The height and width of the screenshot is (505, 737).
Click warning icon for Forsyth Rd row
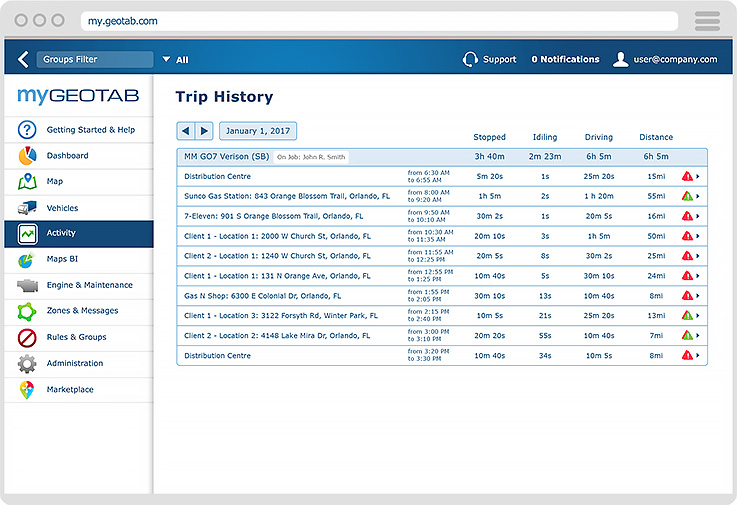point(687,316)
